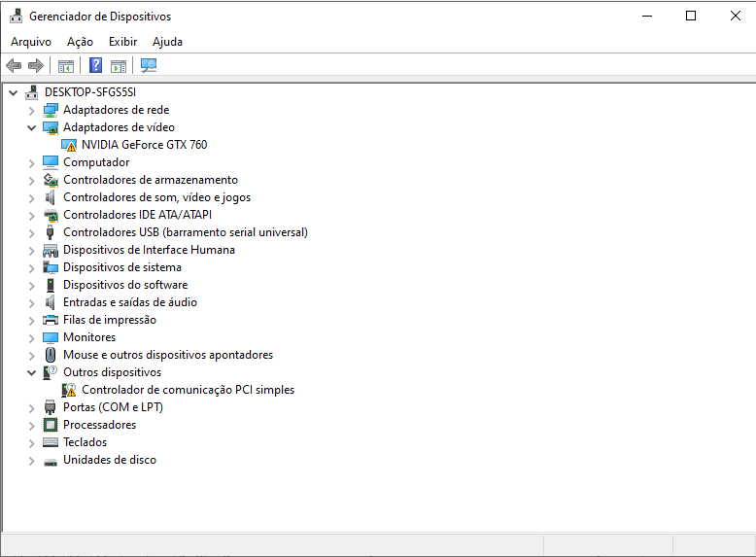
Task: Click the show/hide console tree toolbar icon
Action: click(65, 65)
